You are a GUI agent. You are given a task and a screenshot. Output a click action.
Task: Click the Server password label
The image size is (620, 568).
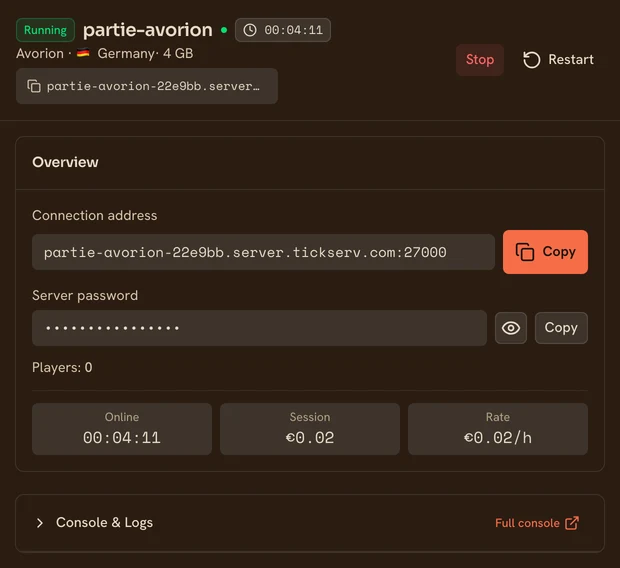click(x=85, y=295)
